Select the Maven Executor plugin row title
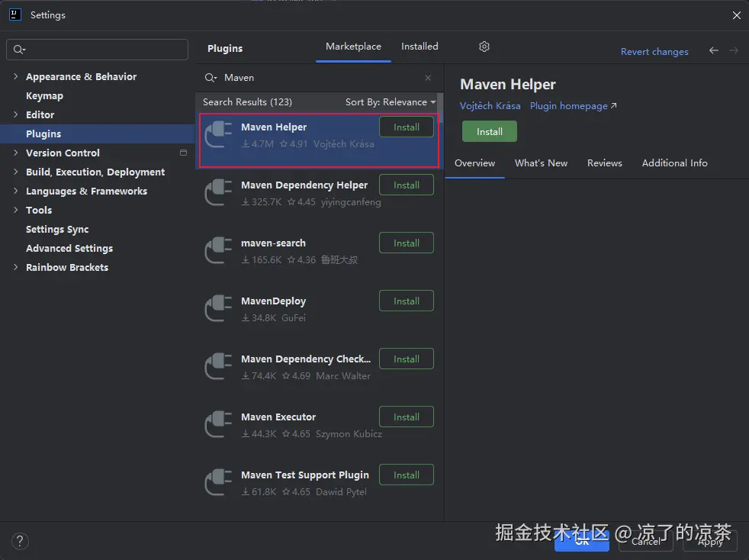The image size is (749, 560). click(x=278, y=417)
